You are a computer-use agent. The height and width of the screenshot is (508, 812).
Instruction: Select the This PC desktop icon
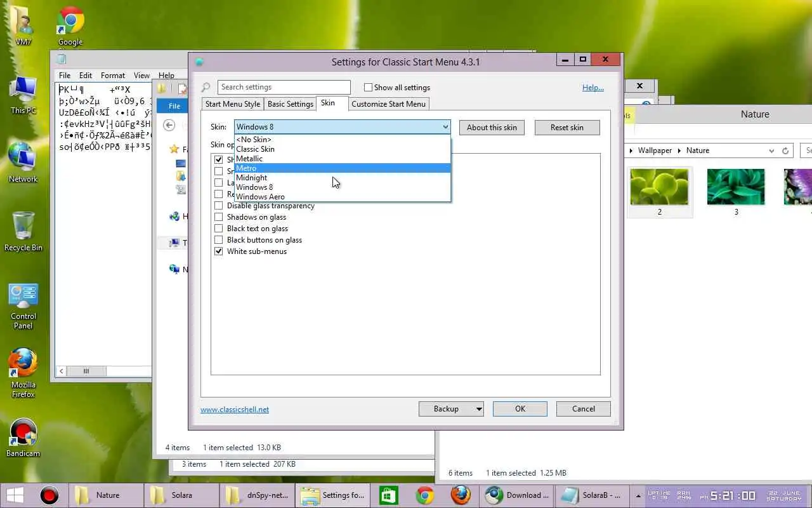[x=23, y=95]
